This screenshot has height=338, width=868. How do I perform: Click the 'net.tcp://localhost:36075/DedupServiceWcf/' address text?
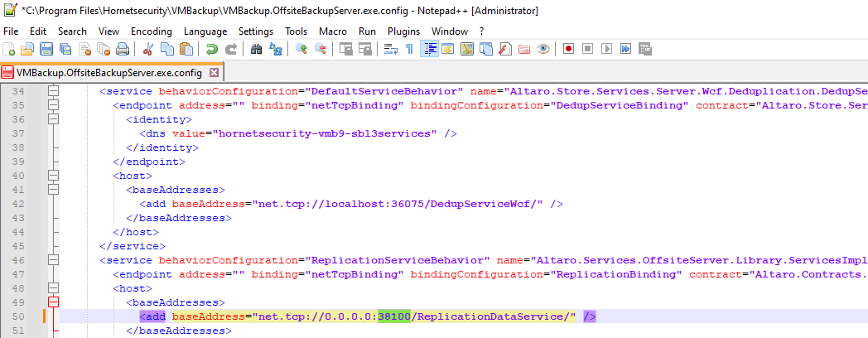point(398,204)
